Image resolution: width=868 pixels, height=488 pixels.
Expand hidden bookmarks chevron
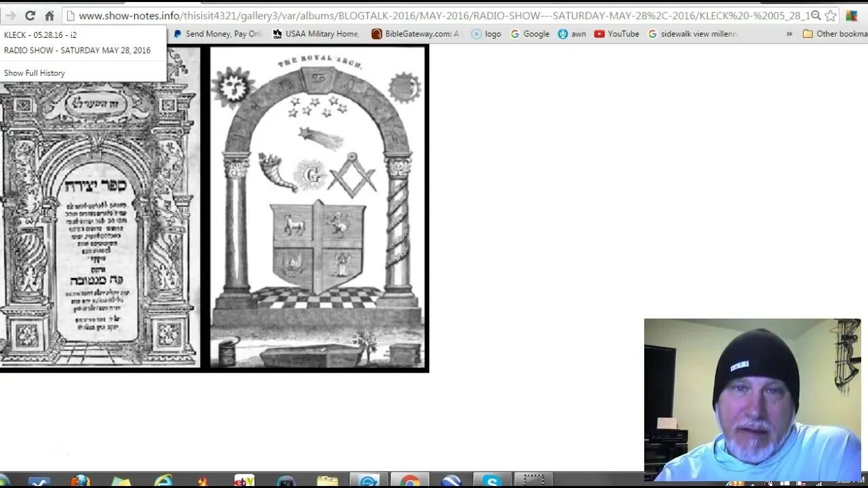coord(789,34)
